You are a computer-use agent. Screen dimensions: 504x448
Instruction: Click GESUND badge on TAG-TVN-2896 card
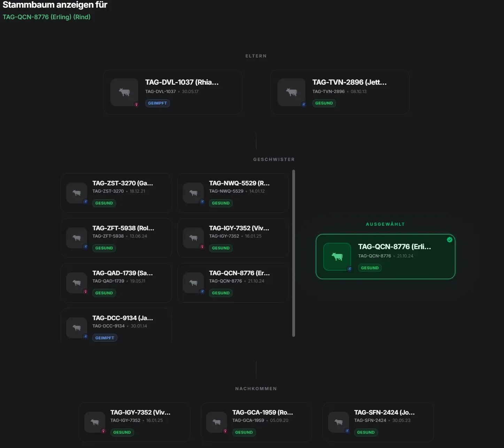tap(324, 103)
